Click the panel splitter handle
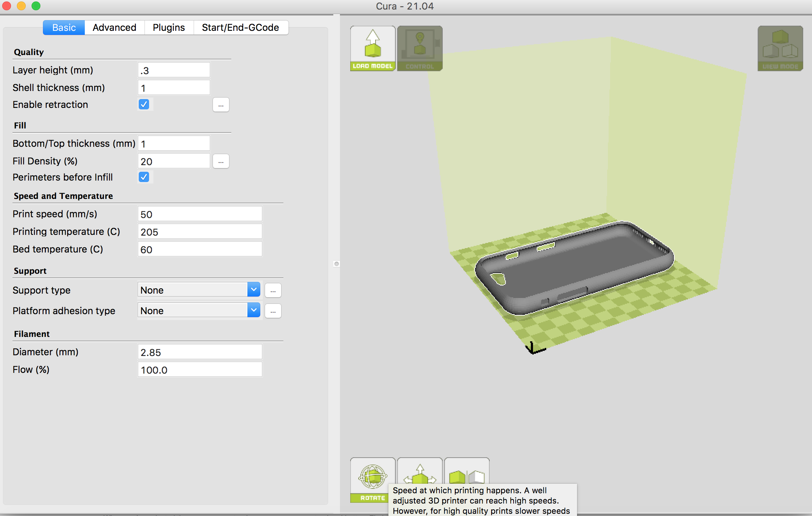812x516 pixels. tap(336, 264)
